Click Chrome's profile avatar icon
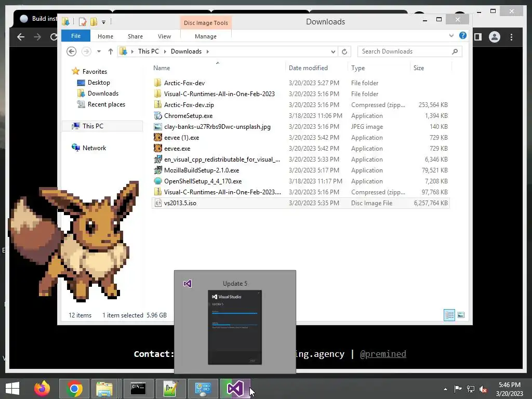This screenshot has height=399, width=532. pos(495,37)
